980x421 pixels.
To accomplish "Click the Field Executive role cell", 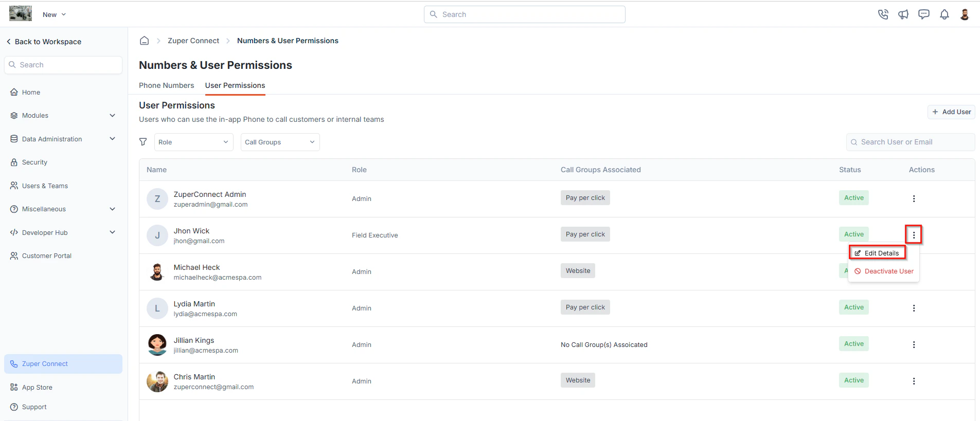I will (x=375, y=235).
